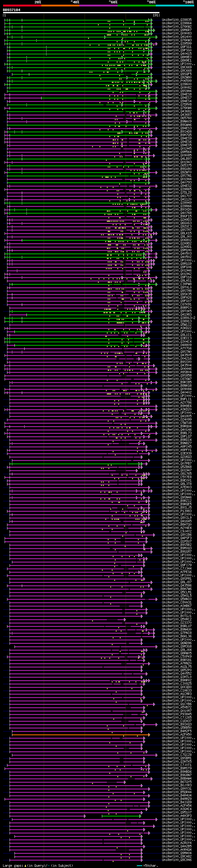The image size is (197, 868).
Task: Select the UniRef100_Q9FSG1 label
Action: 177,47
